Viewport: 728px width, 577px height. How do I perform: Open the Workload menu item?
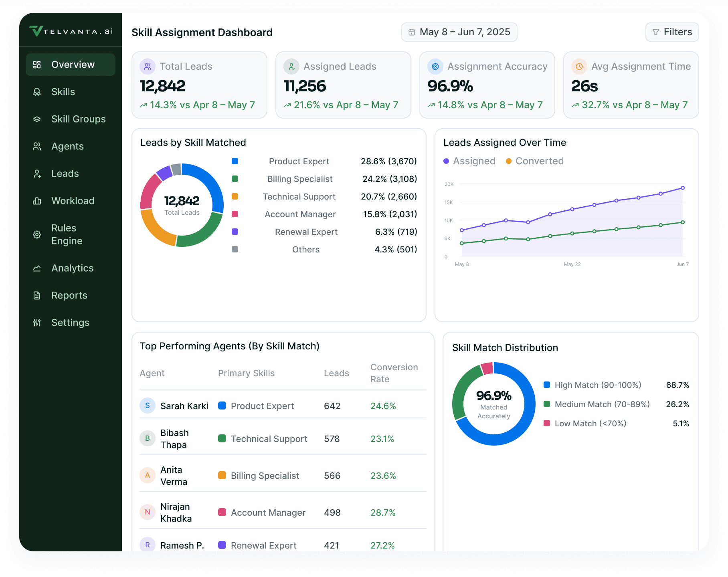pyautogui.click(x=71, y=201)
